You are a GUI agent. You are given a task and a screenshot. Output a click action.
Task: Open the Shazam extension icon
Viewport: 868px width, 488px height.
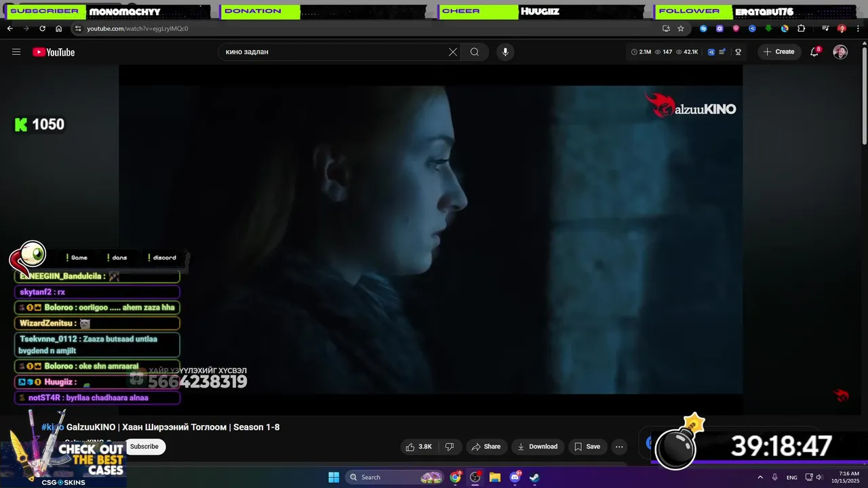[x=703, y=28]
